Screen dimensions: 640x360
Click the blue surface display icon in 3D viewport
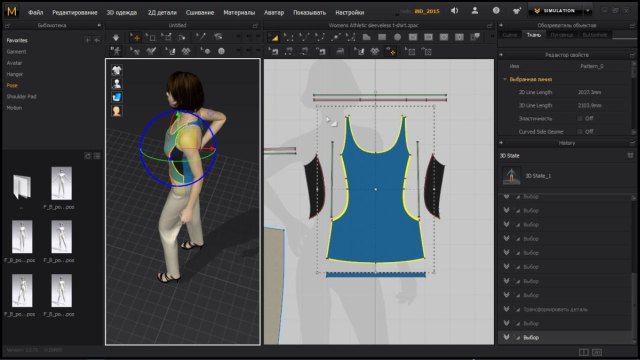(117, 97)
